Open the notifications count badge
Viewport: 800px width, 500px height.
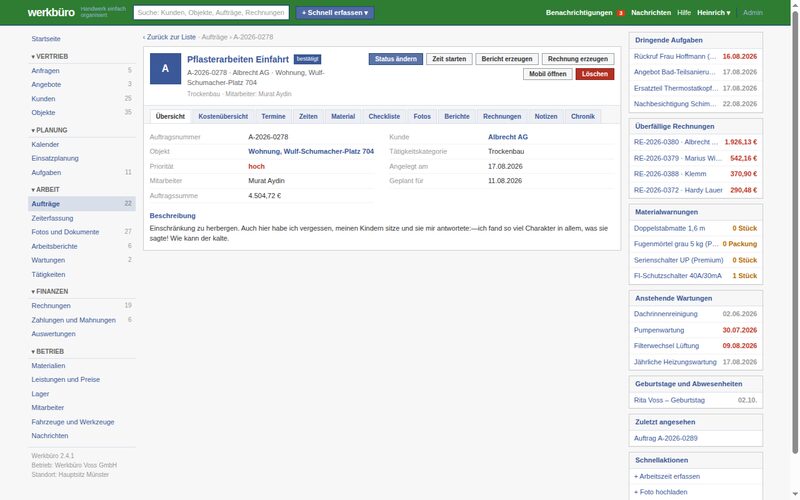pyautogui.click(x=620, y=13)
